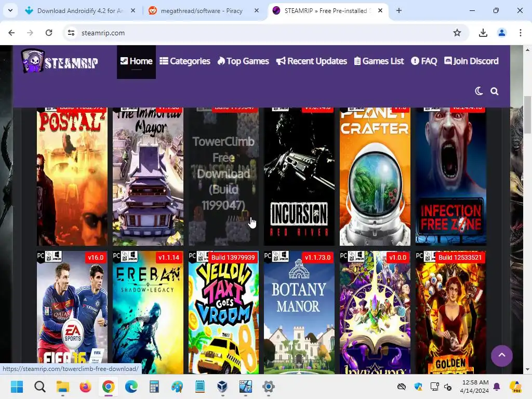Click scrollbar down arrow

[527, 369]
